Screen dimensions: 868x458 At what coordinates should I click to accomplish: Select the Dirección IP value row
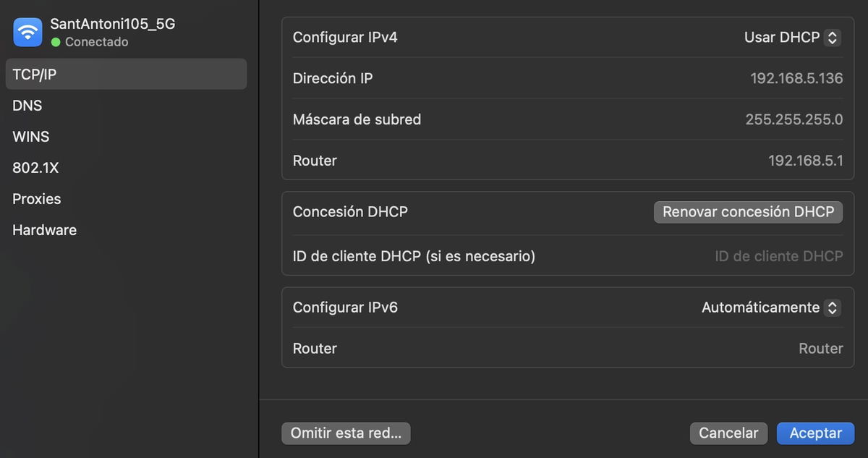796,78
